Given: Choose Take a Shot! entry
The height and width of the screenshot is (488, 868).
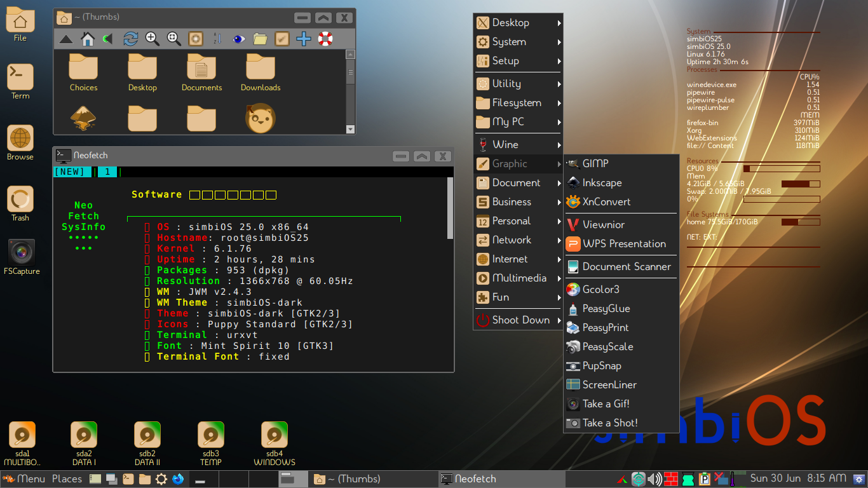Looking at the screenshot, I should (621, 423).
